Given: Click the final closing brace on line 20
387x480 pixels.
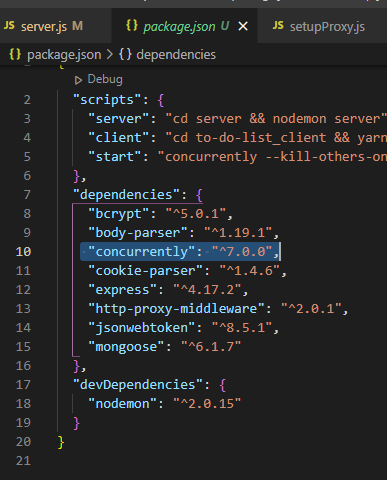Looking at the screenshot, I should pyautogui.click(x=61, y=442).
